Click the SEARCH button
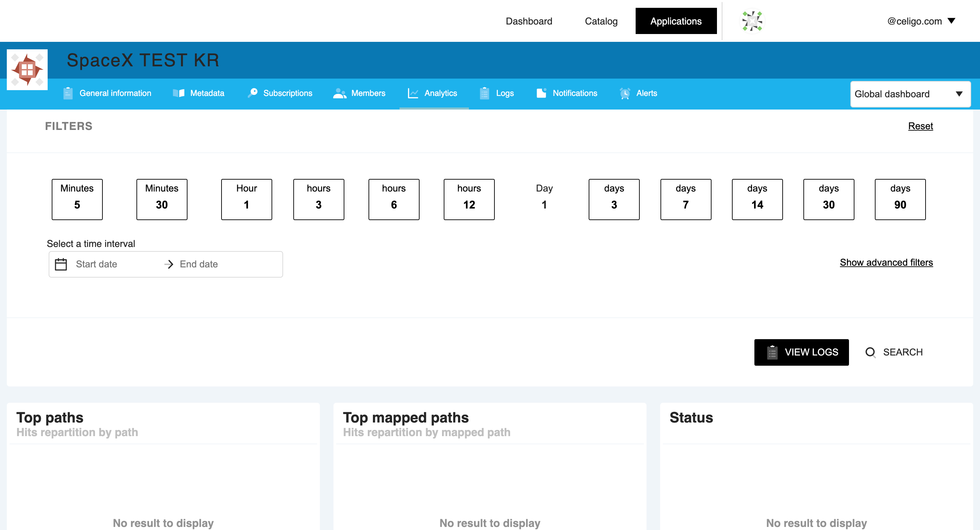 pos(894,352)
